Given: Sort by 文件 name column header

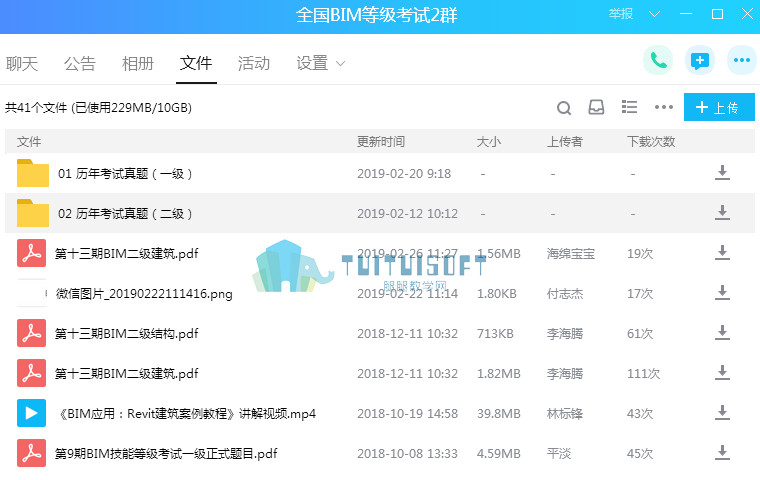Looking at the screenshot, I should point(29,142).
